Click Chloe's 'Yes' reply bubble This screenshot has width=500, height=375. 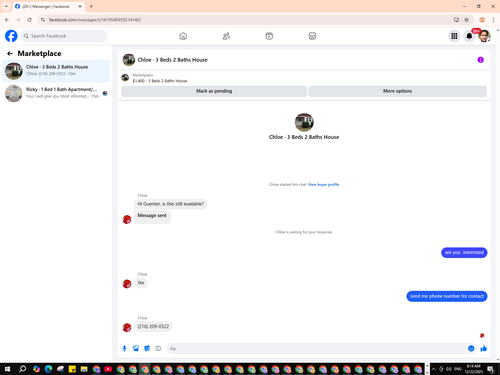coord(141,283)
